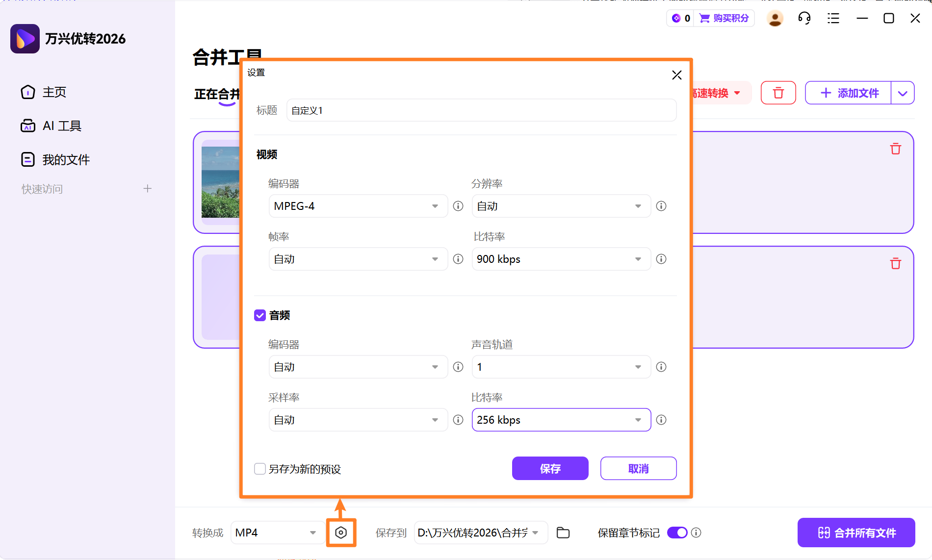
Task: Click the user avatar profile icon
Action: click(x=775, y=18)
